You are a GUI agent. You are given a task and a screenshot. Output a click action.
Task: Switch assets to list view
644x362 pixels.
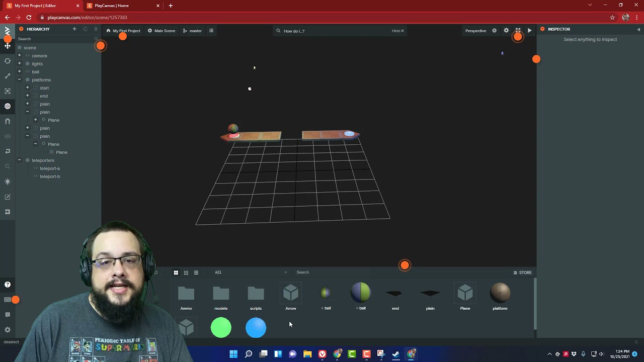[196, 273]
